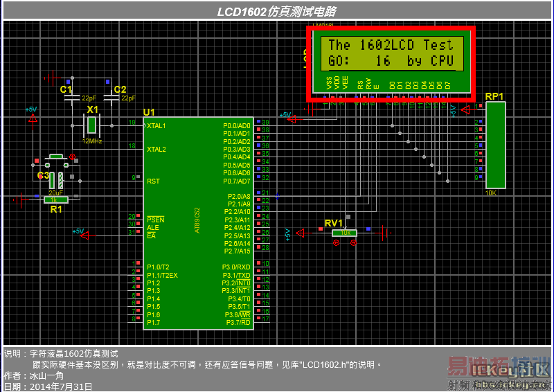The image size is (554, 392).
Task: Click the P0.7/AD7 pin label
Action: [x=236, y=181]
